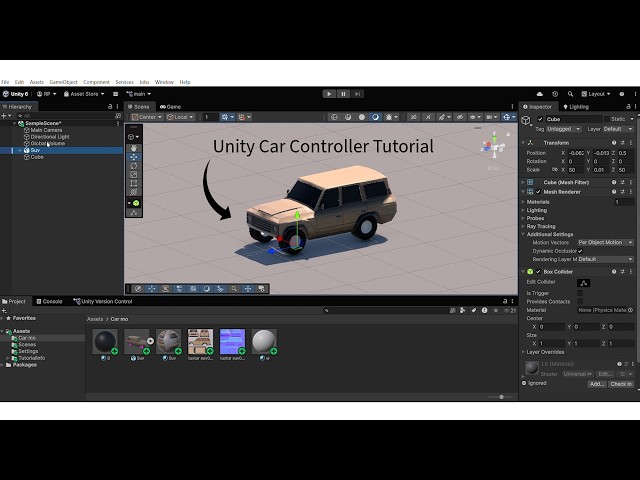Select the Rotate tool in scene overlay
Viewport: 640px width, 480px height.
pos(134,166)
